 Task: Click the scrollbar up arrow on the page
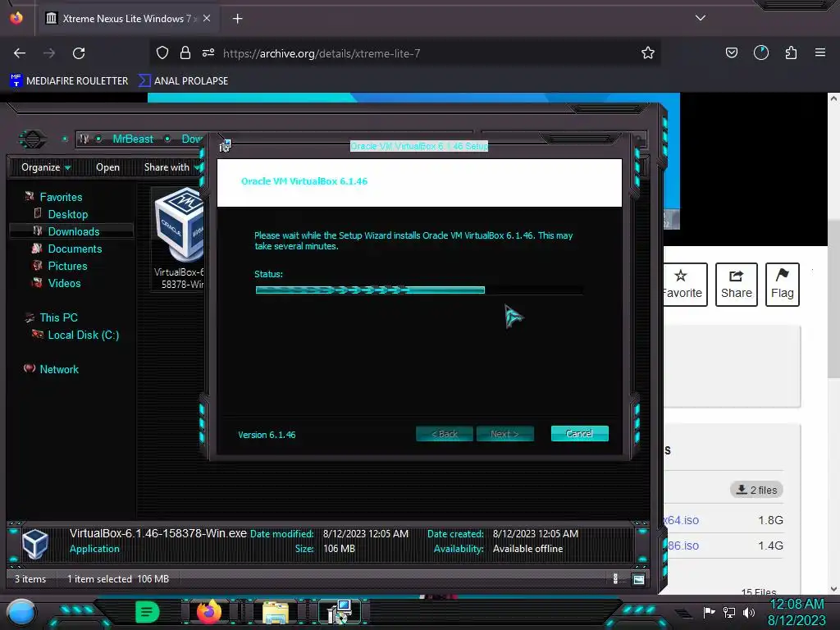pos(833,98)
